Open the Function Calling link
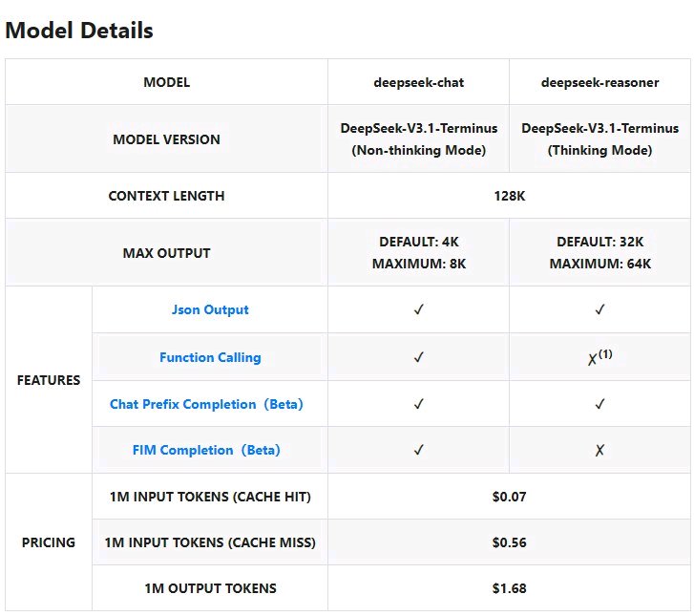 [210, 358]
